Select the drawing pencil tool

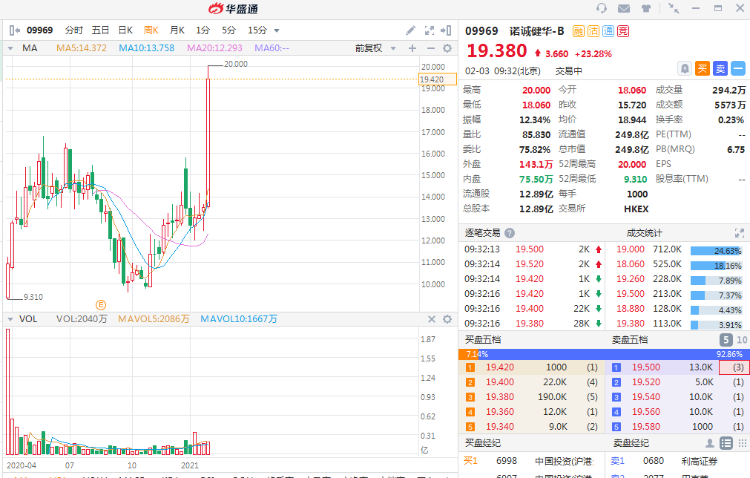[x=410, y=31]
